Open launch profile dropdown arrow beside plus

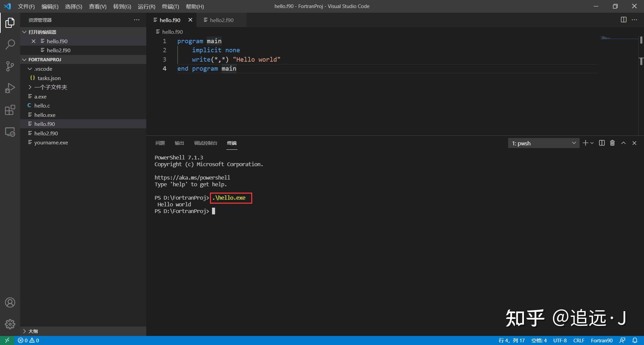pyautogui.click(x=592, y=143)
